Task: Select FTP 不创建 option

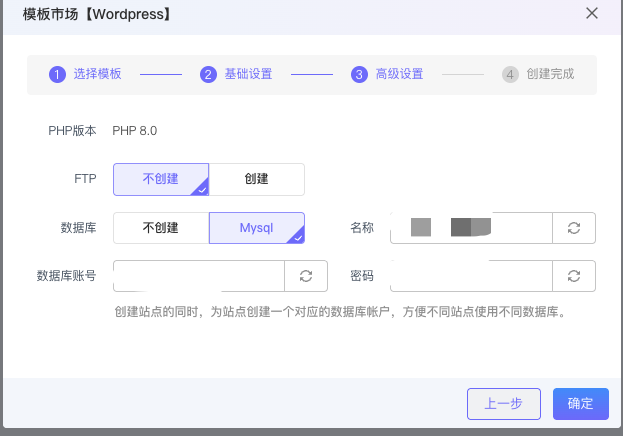Action: click(x=161, y=179)
